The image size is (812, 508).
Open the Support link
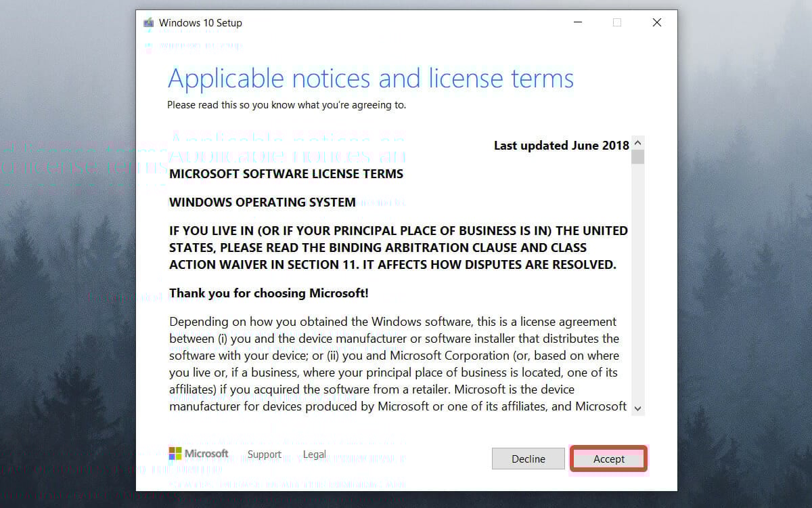click(264, 454)
